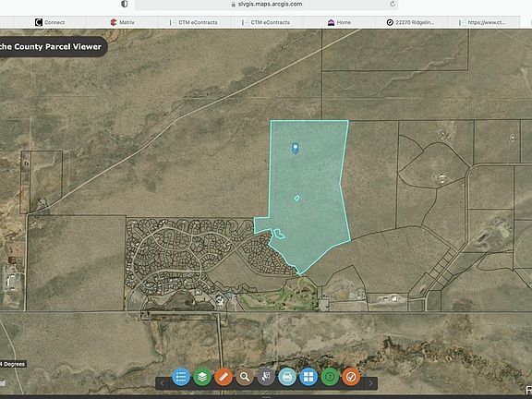532x399 pixels.
Task: Open the Legend list widget
Action: 180,377
